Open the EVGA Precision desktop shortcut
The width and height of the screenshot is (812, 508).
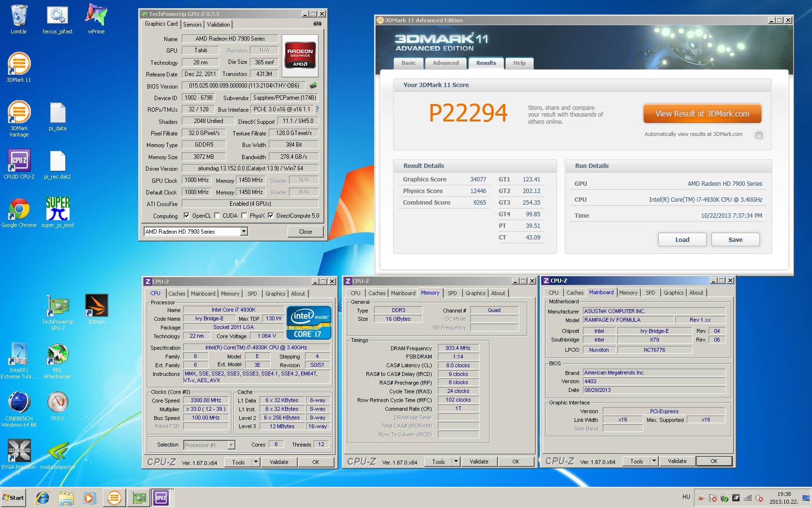click(19, 457)
